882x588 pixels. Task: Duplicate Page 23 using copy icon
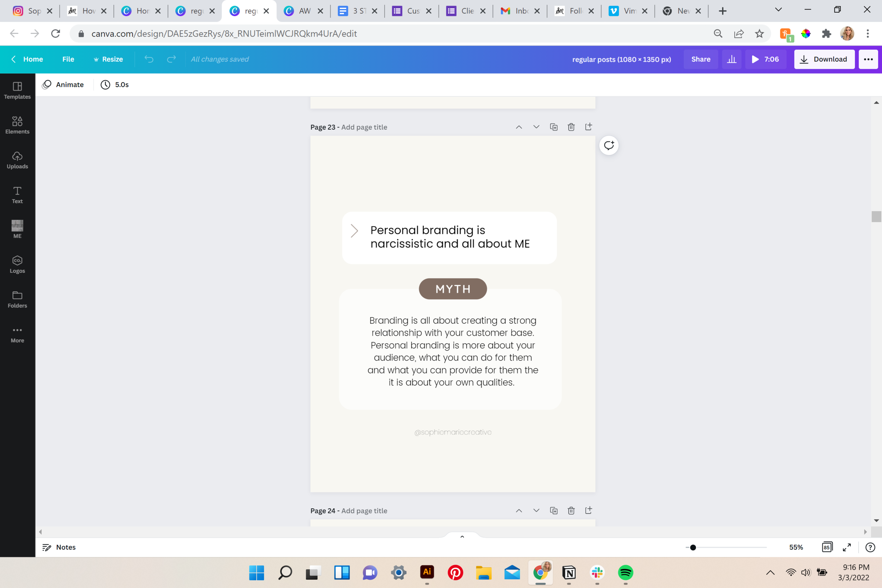click(554, 127)
